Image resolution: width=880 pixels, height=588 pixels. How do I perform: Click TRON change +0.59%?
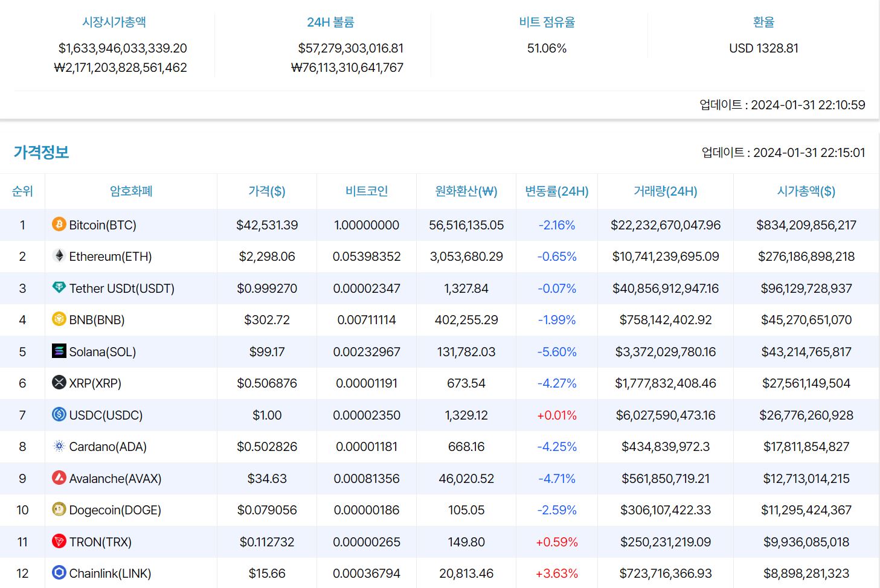point(557,542)
